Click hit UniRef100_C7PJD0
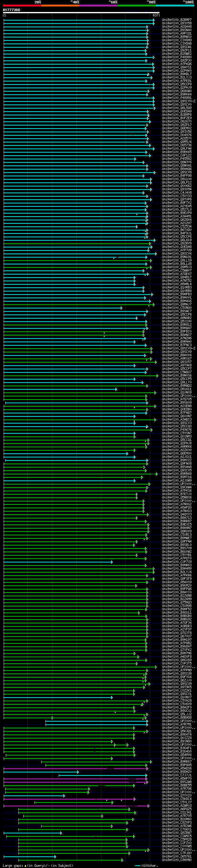This screenshot has width=197, height=868. tap(176, 853)
